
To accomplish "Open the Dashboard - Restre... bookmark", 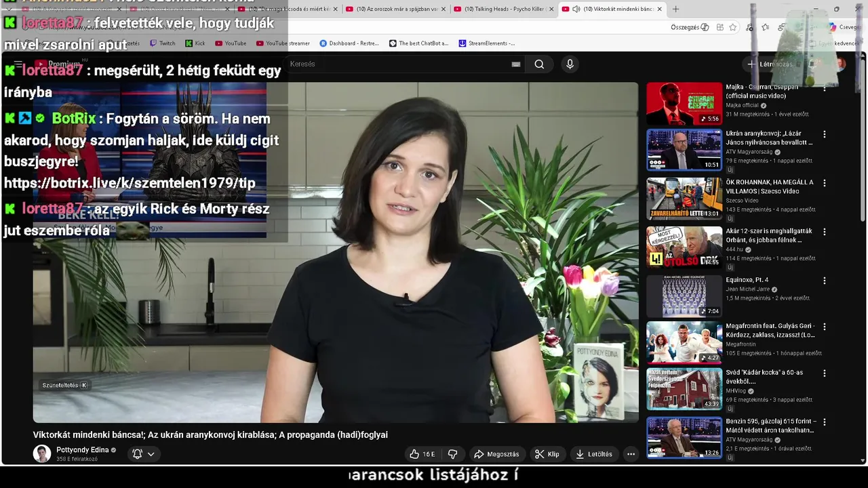I will click(349, 43).
